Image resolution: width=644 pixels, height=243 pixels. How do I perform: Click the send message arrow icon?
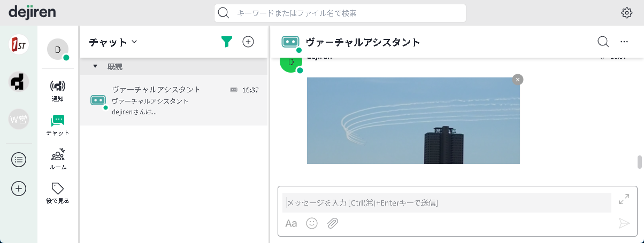tap(624, 223)
